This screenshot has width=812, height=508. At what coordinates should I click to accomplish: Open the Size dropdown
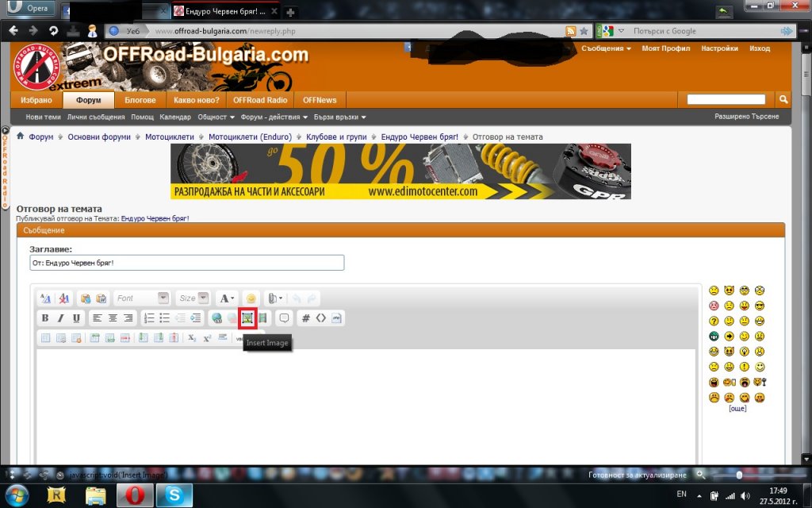[193, 298]
